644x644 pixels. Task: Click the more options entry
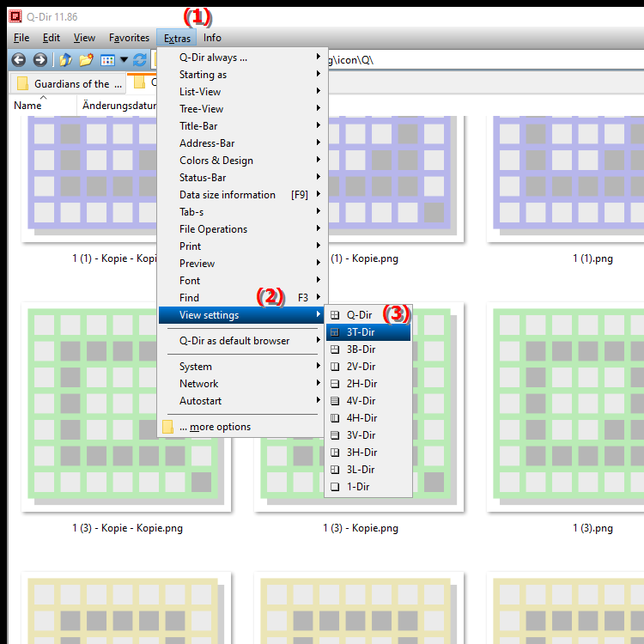click(243, 427)
